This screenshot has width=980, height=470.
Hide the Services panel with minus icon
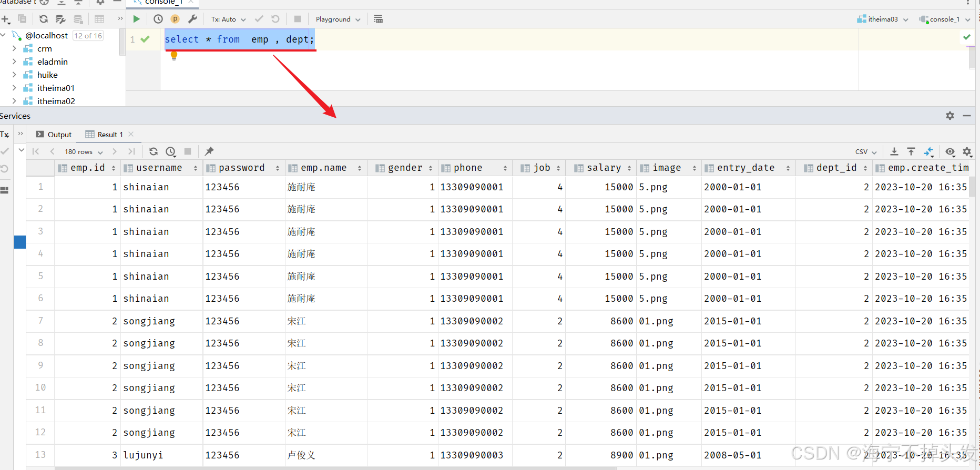(967, 116)
